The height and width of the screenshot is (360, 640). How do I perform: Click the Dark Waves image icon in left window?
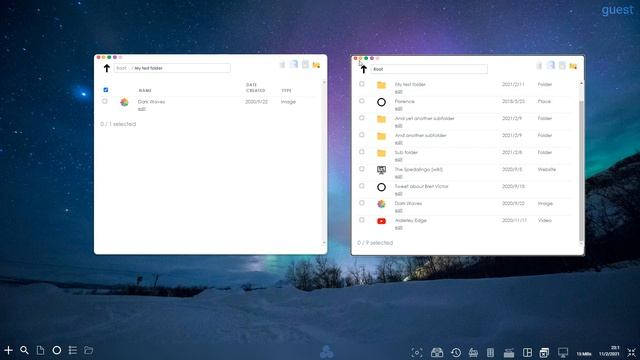tap(124, 102)
